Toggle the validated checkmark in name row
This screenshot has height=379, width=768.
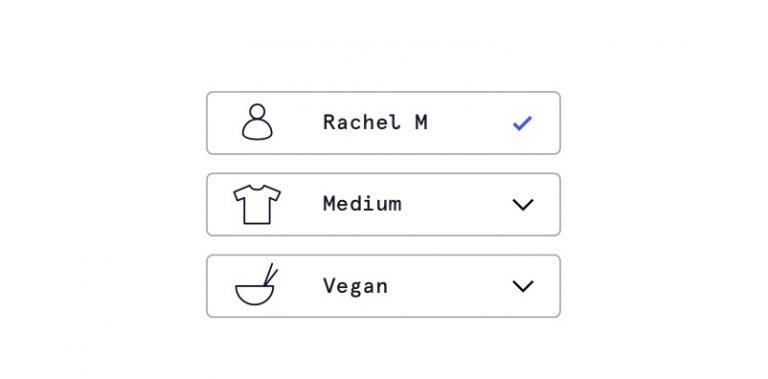522,123
